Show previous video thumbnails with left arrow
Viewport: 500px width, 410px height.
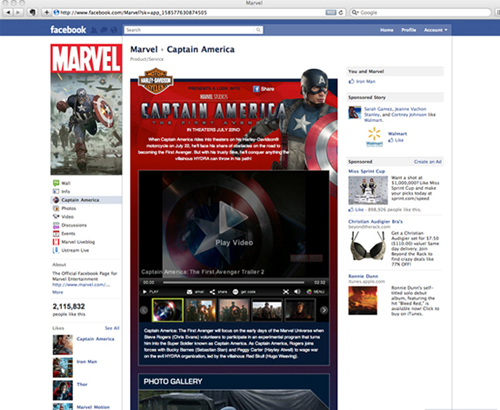(144, 310)
